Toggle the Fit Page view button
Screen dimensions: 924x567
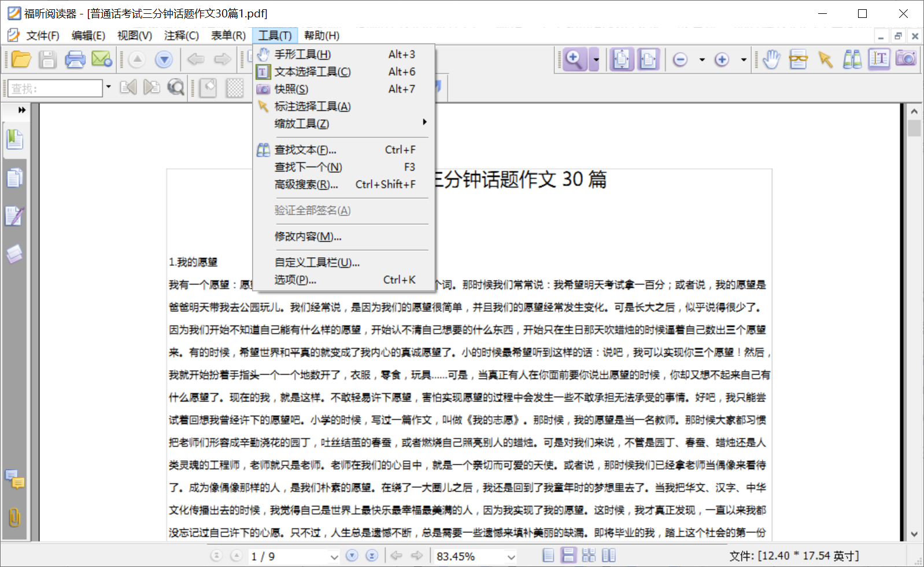tap(622, 59)
